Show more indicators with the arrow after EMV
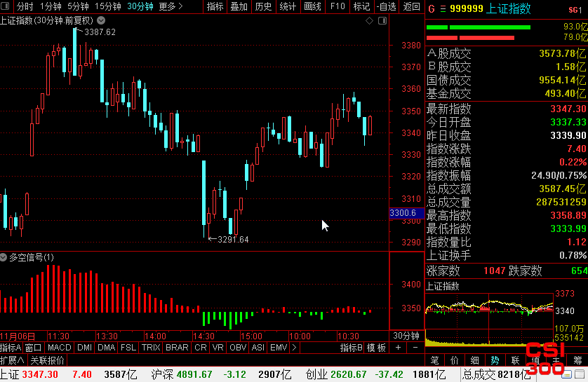Image resolution: width=588 pixels, height=382 pixels. pyautogui.click(x=295, y=348)
